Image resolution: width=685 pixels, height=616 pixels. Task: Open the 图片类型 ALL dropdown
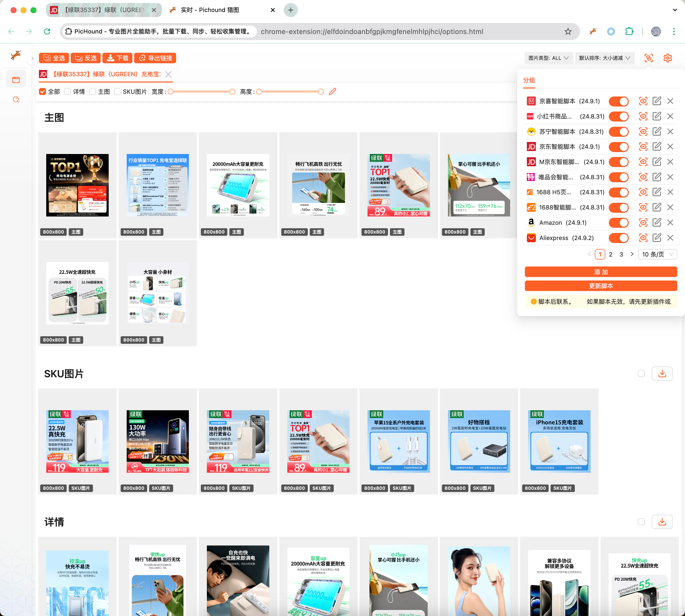pyautogui.click(x=548, y=58)
